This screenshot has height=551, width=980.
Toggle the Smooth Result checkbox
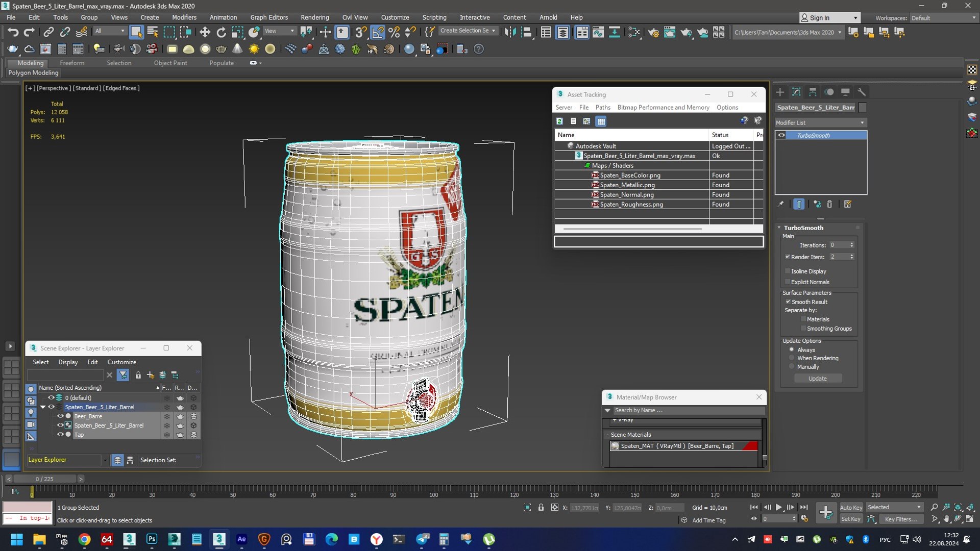coord(788,302)
